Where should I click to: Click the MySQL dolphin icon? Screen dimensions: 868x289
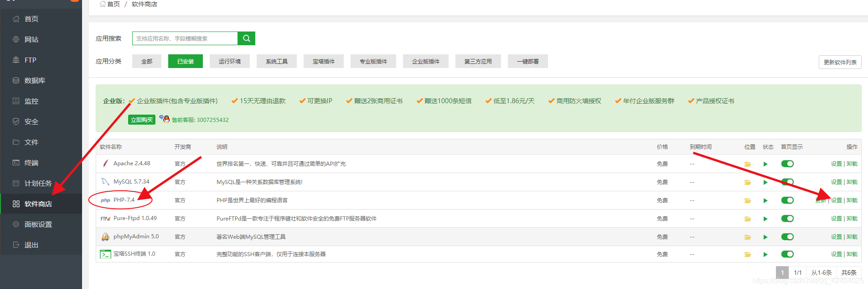coord(105,182)
